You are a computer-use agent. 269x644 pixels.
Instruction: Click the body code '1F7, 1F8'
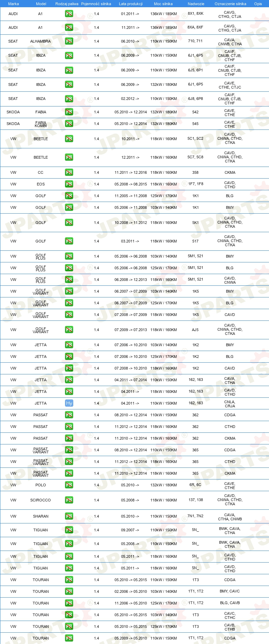(x=195, y=184)
